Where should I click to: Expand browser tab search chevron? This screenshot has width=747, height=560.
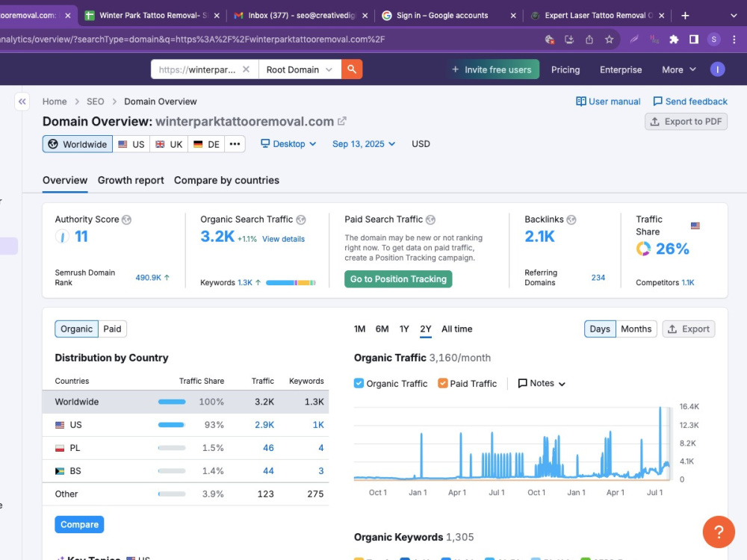pos(734,16)
